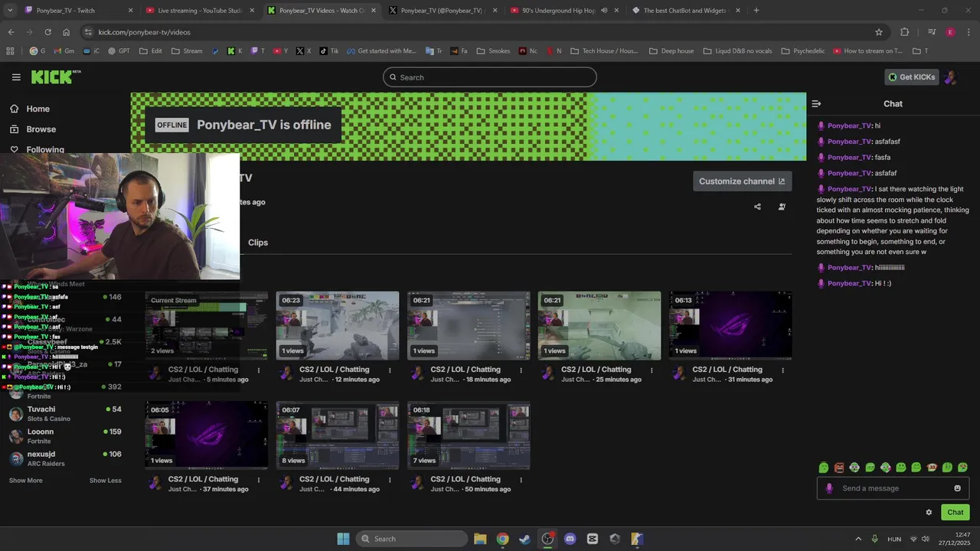Open options menu for 31 minutes ago video
Viewport: 980px width, 551px height.
tap(782, 370)
